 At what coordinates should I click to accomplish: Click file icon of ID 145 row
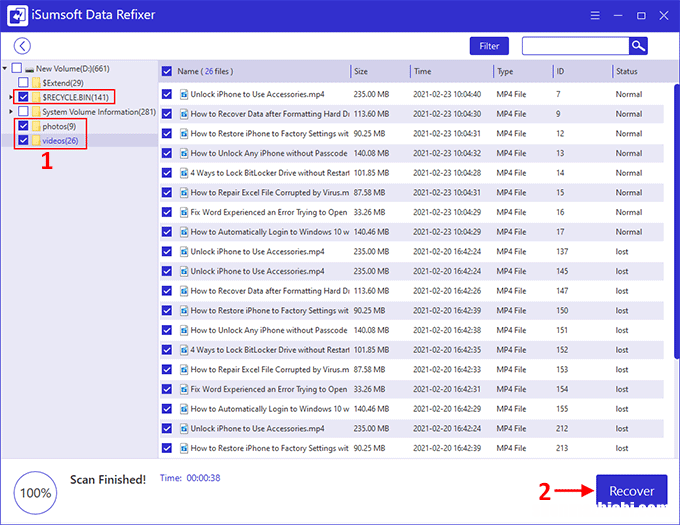(184, 271)
